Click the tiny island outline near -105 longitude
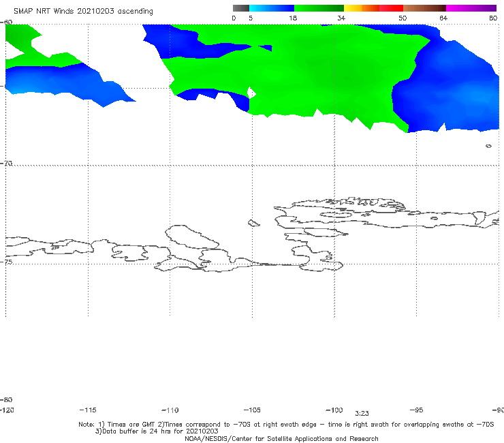The image size is (504, 443). (x=253, y=223)
